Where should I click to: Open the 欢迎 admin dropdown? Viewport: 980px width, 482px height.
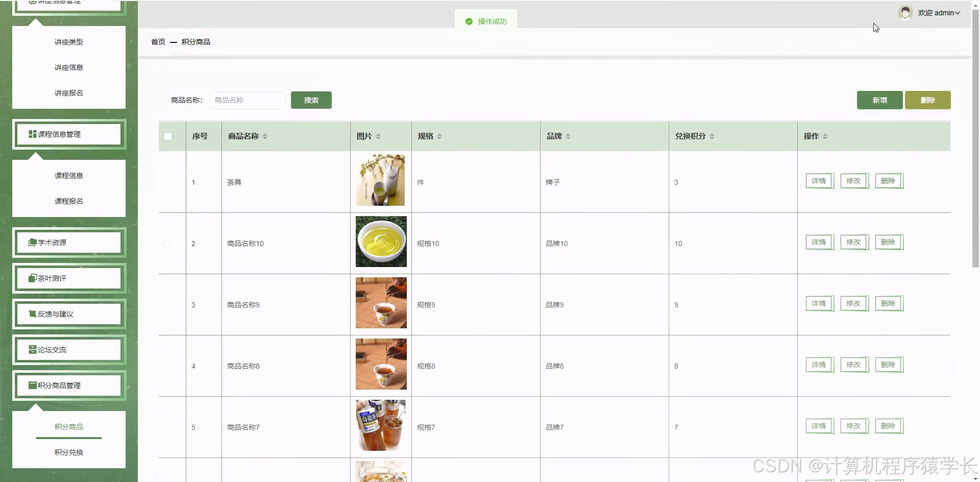point(939,13)
